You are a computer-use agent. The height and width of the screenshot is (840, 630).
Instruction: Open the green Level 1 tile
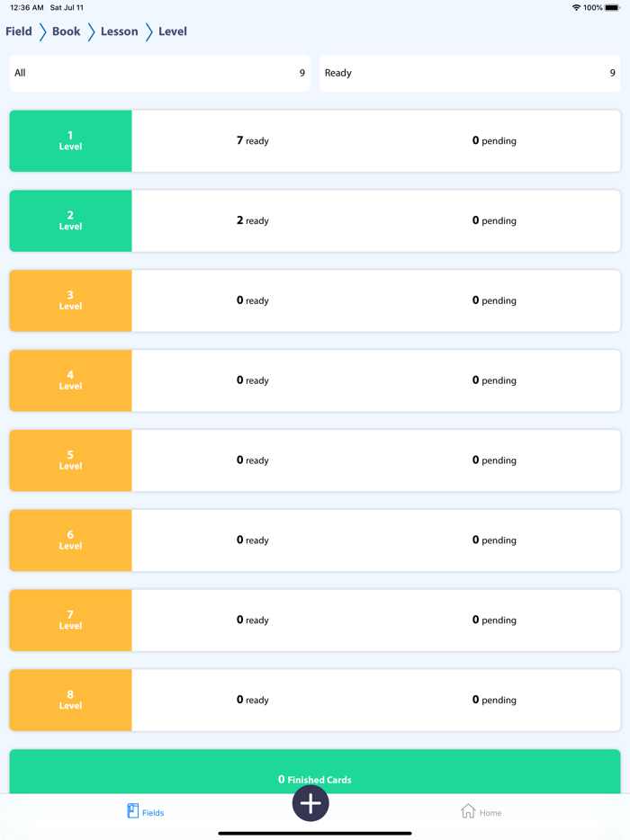(70, 141)
